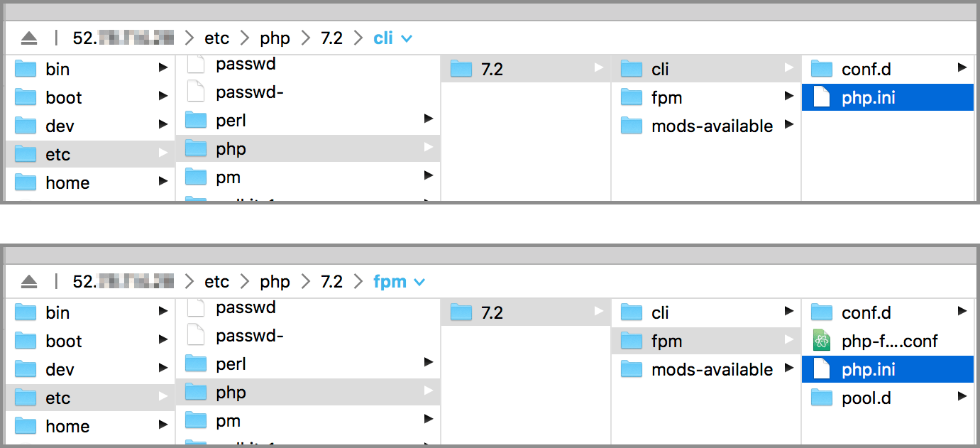Click 7.2 in the bottom breadcrumb path
The height and width of the screenshot is (448, 980).
tap(331, 282)
